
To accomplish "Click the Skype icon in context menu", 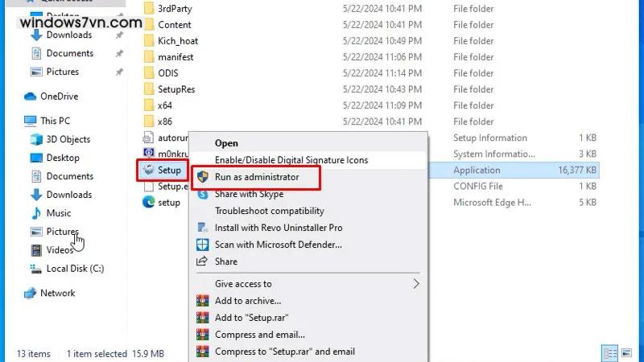I will click(x=202, y=194).
